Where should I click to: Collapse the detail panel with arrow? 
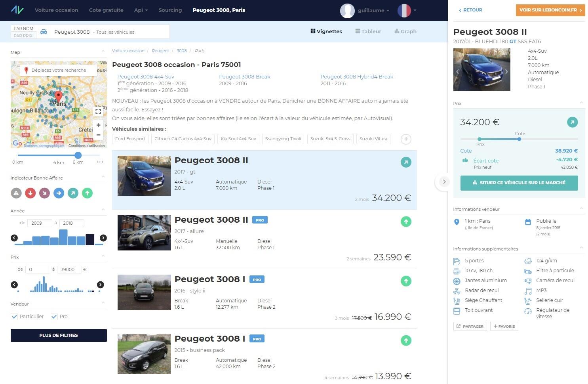coord(444,182)
